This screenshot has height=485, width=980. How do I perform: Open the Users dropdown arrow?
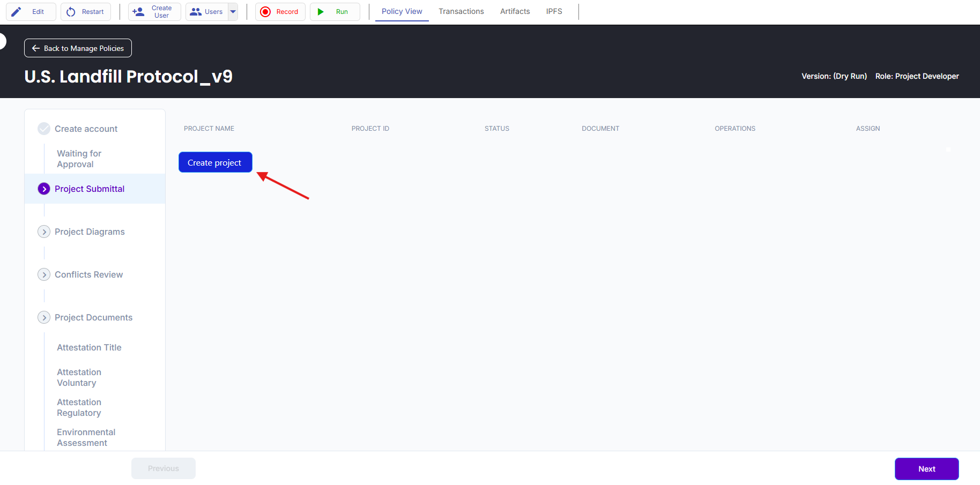click(x=233, y=12)
